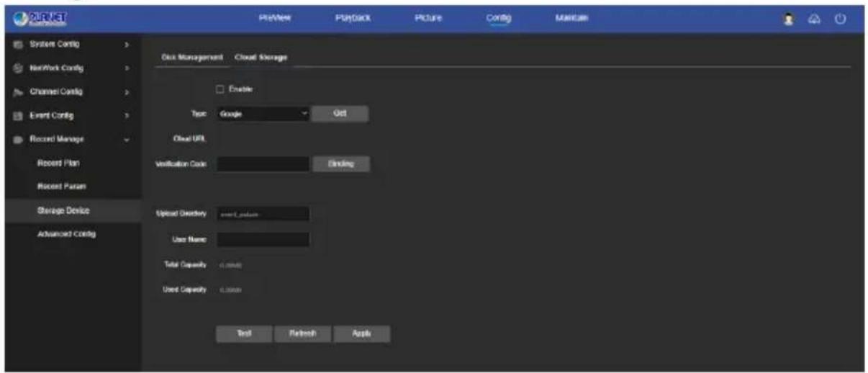Click the Used Capacity value

pyautogui.click(x=231, y=289)
